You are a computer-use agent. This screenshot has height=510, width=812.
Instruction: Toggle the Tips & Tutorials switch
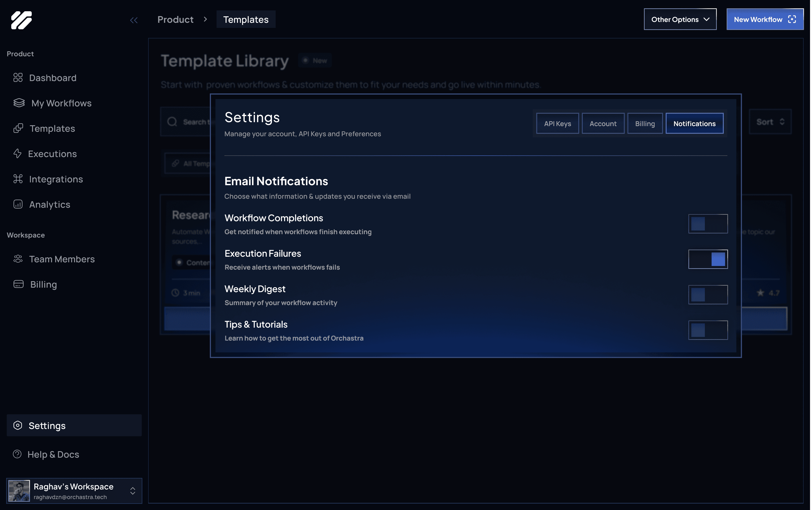707,330
